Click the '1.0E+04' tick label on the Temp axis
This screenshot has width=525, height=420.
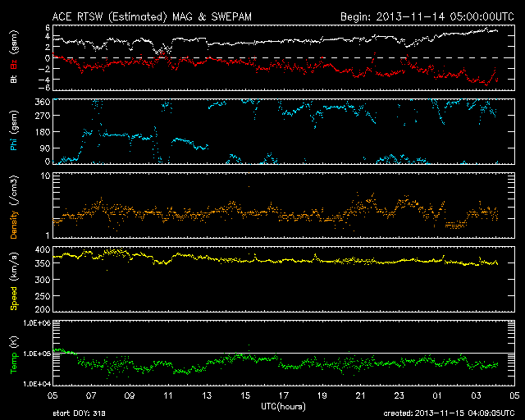(x=37, y=384)
